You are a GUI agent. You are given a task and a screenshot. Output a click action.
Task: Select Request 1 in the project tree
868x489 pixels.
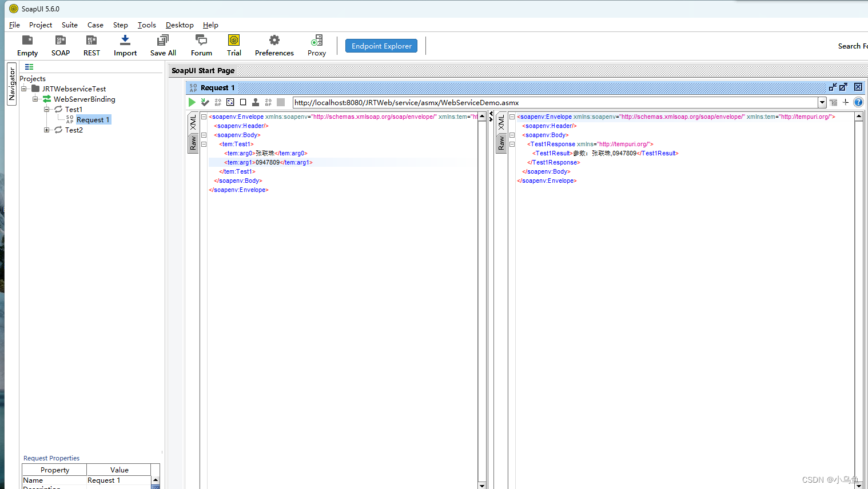point(93,119)
